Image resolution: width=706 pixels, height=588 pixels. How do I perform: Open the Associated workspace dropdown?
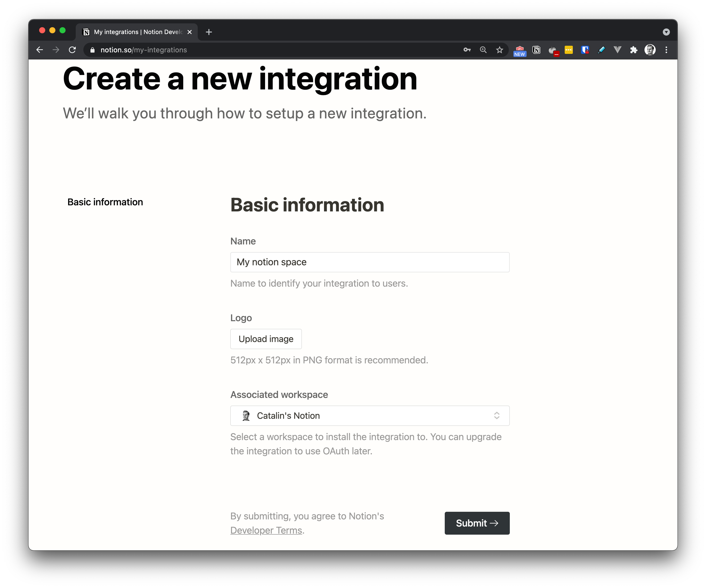370,415
